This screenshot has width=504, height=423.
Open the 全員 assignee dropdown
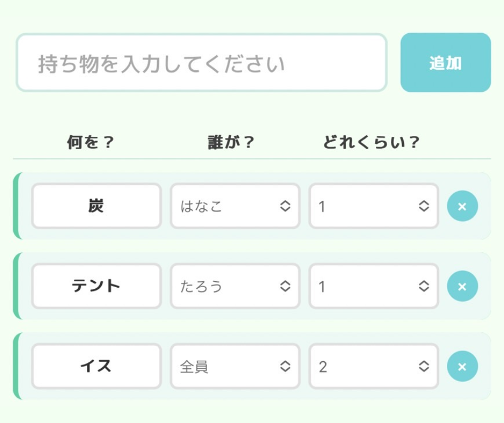point(234,367)
